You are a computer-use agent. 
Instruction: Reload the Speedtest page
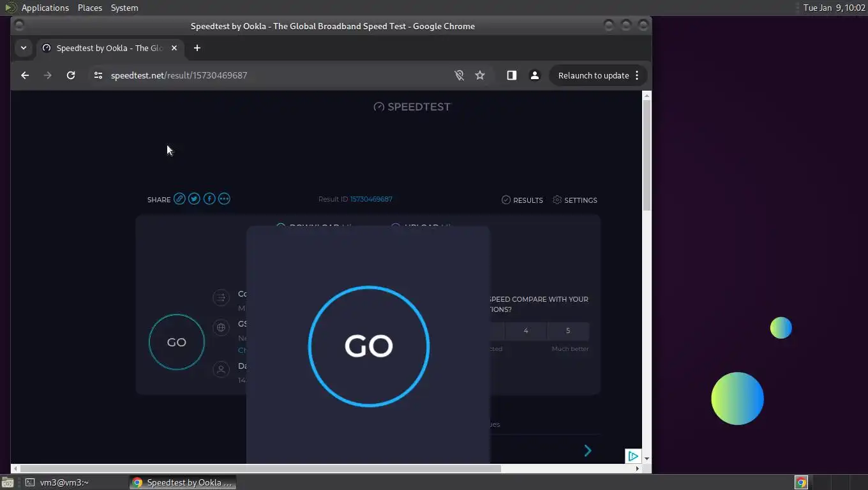71,75
